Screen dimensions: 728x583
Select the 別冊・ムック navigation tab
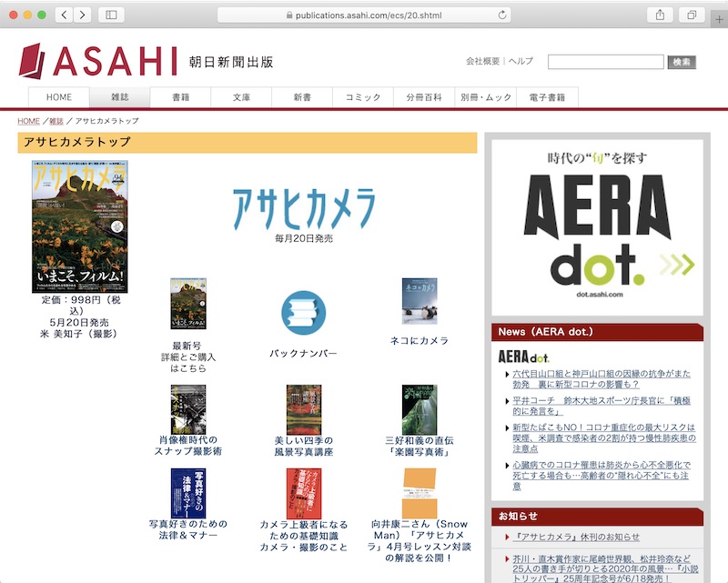tap(486, 97)
